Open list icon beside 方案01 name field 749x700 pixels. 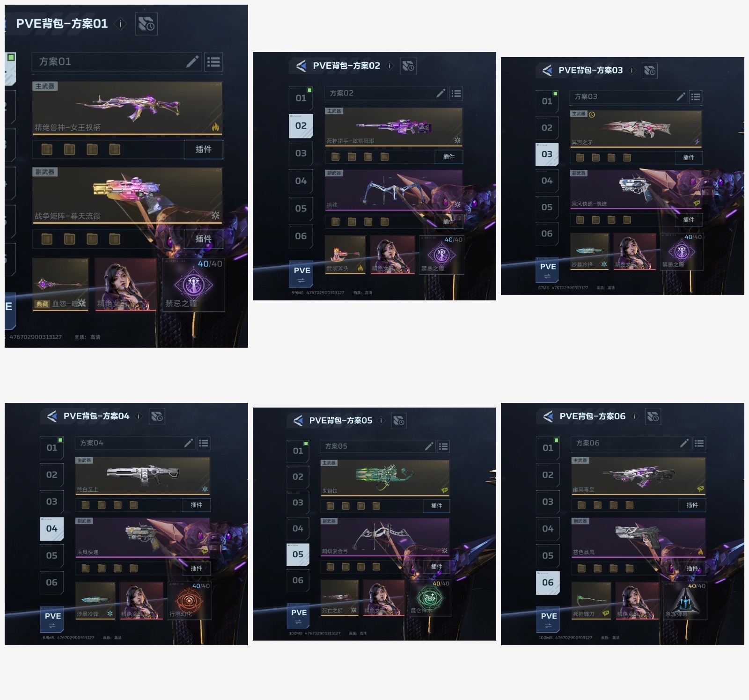tap(213, 62)
